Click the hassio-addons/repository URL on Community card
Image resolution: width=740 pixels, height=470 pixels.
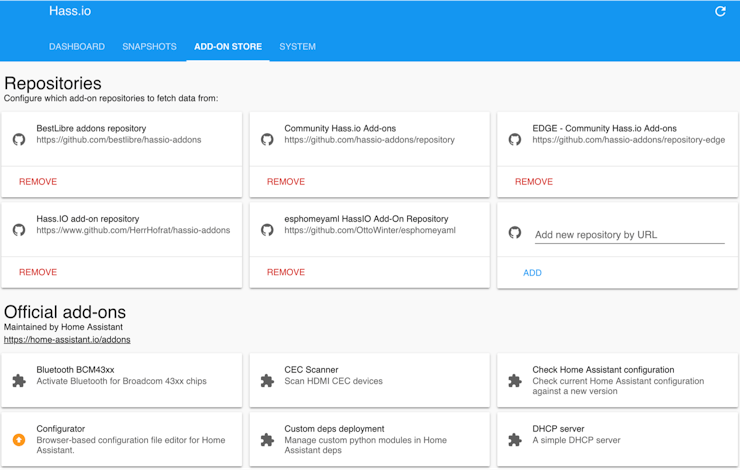click(370, 140)
